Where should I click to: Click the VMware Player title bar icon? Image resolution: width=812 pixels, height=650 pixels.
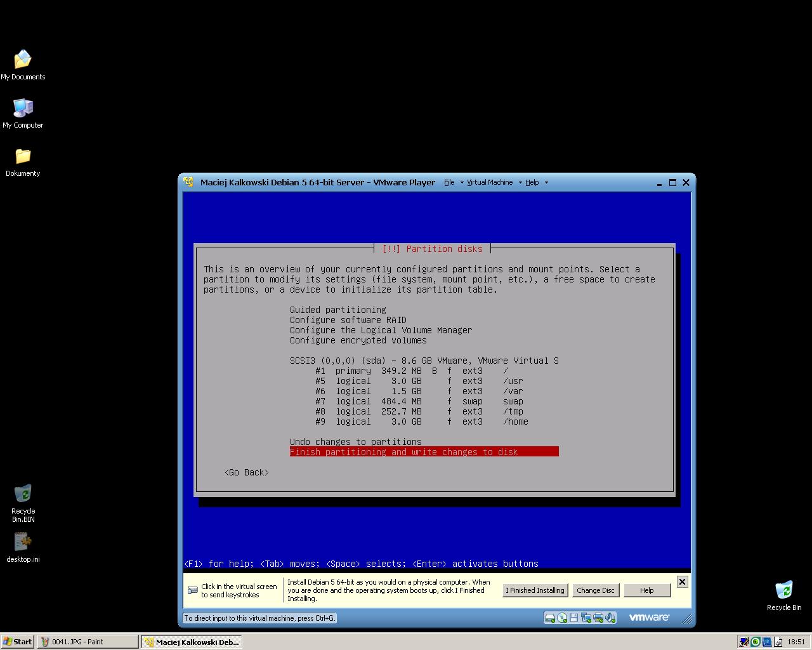point(188,182)
